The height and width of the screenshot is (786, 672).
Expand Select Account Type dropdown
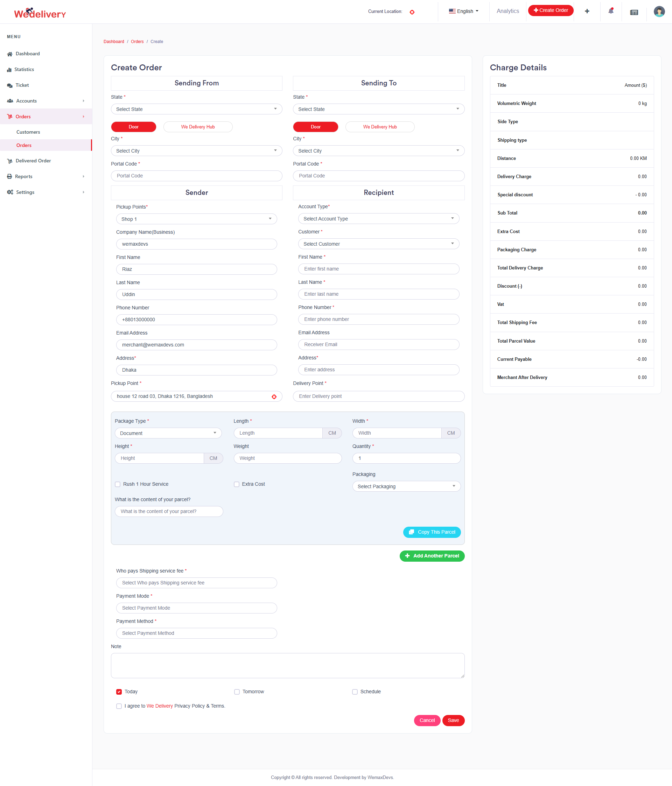pos(378,219)
